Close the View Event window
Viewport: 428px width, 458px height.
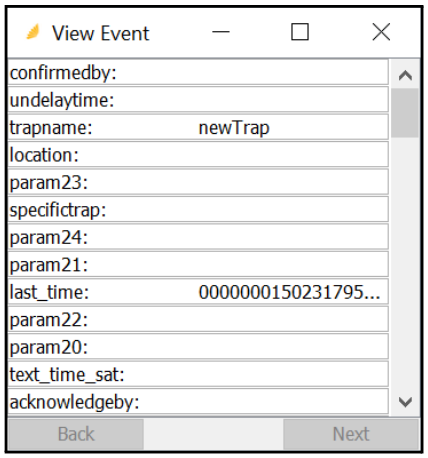pyautogui.click(x=381, y=32)
